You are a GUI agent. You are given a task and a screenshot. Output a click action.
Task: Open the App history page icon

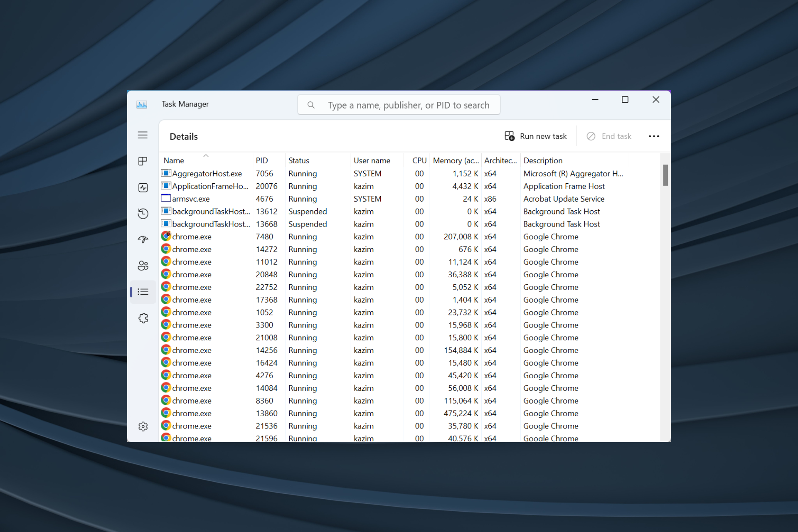143,214
